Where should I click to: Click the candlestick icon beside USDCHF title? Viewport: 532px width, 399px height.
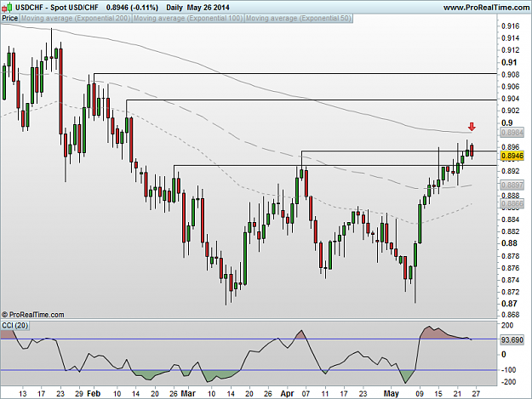pos(8,7)
